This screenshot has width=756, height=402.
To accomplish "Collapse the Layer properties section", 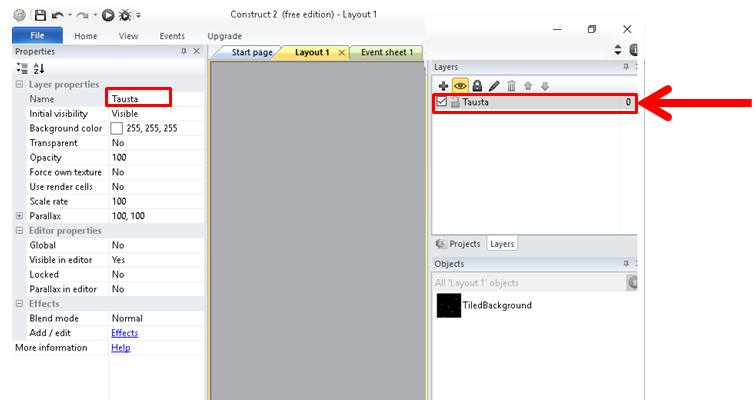I will [20, 85].
